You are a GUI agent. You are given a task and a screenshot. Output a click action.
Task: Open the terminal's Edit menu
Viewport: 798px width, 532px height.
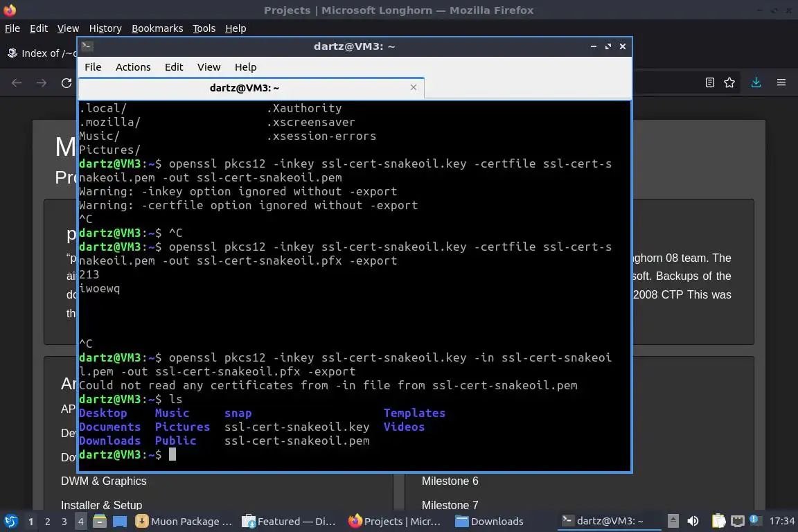click(174, 67)
